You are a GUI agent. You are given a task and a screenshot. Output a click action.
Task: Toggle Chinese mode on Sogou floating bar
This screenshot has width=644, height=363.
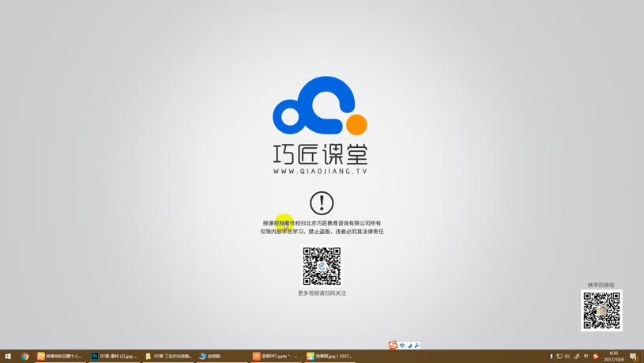click(x=402, y=346)
